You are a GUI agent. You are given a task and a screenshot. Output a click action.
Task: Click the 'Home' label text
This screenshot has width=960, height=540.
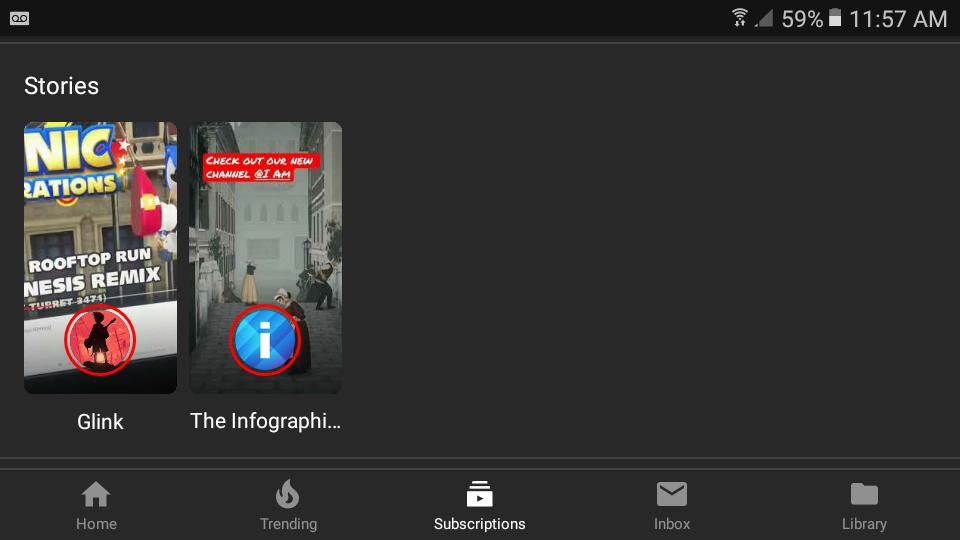96,524
